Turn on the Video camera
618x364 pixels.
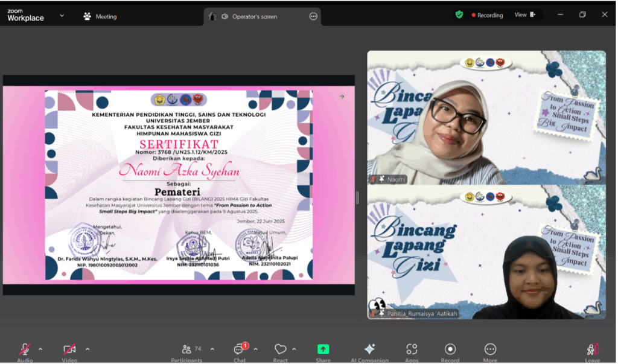(x=69, y=350)
